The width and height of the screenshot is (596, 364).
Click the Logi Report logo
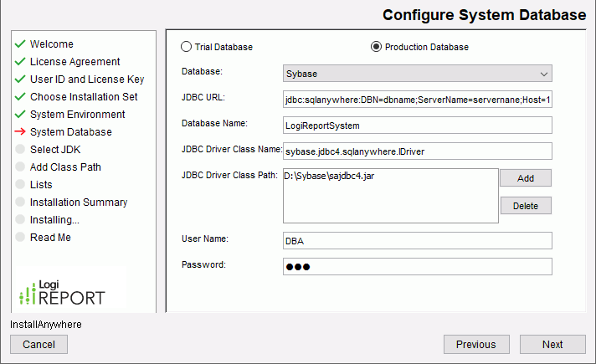tap(62, 292)
